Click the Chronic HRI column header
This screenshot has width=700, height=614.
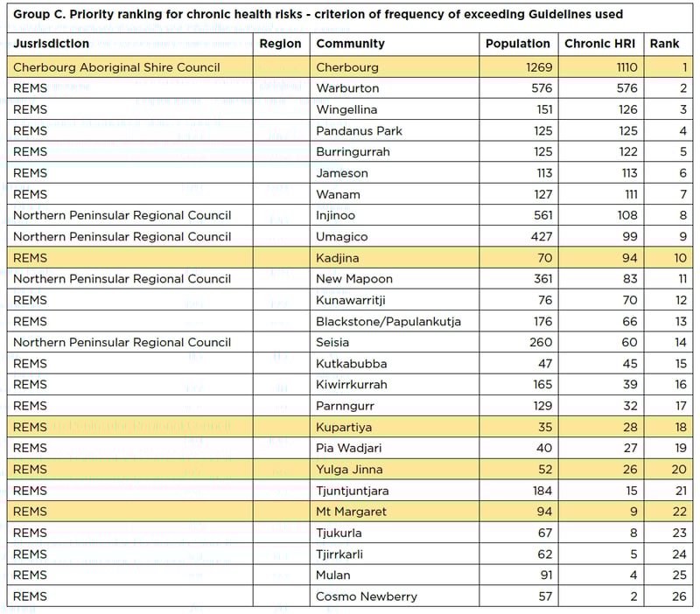pos(599,44)
